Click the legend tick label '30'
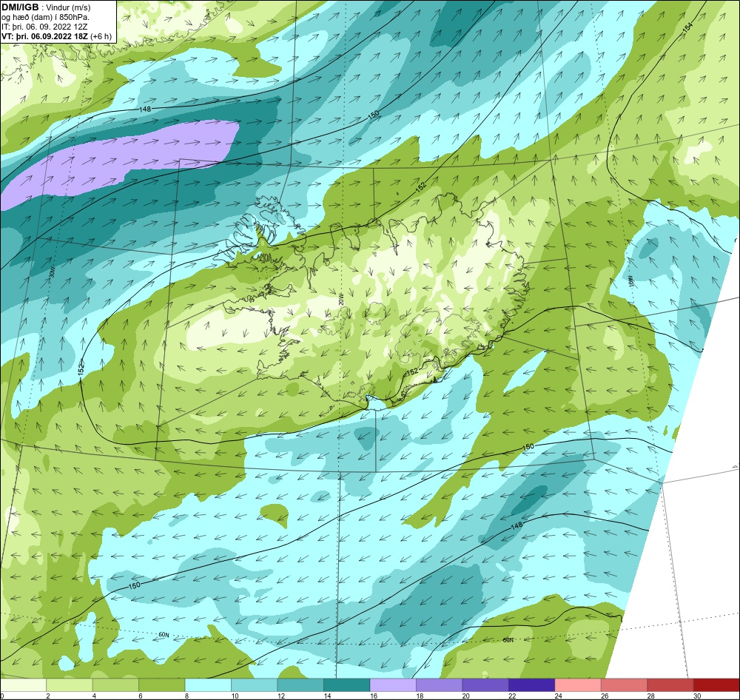The height and width of the screenshot is (700, 740). click(698, 696)
